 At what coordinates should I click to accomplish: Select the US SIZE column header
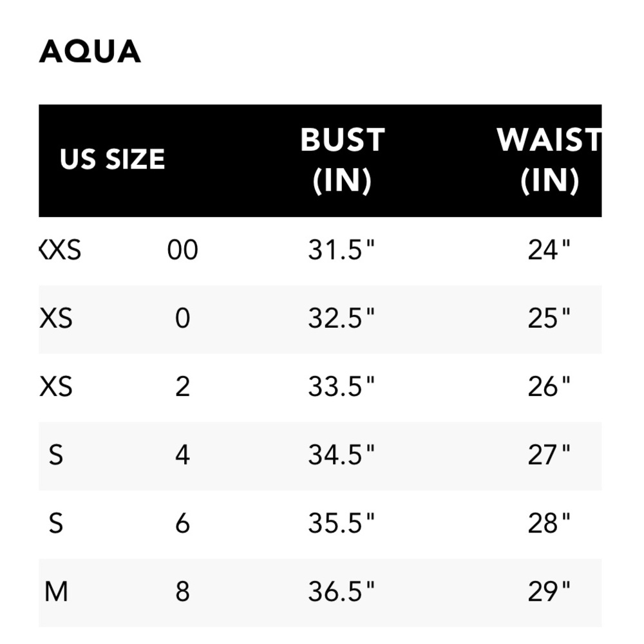click(112, 159)
